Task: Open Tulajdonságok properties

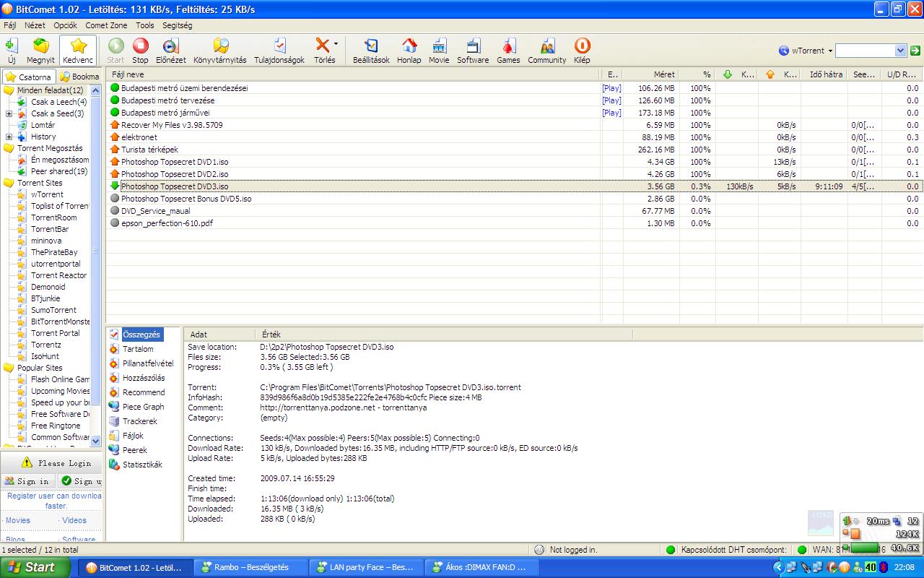Action: coord(280,51)
